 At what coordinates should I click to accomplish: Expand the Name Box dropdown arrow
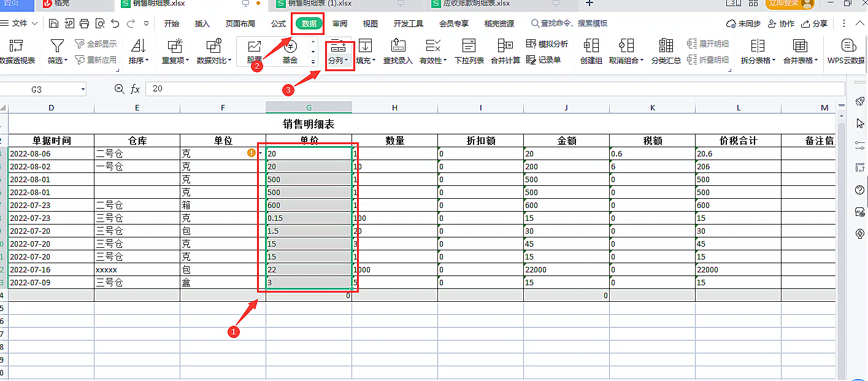[x=82, y=90]
